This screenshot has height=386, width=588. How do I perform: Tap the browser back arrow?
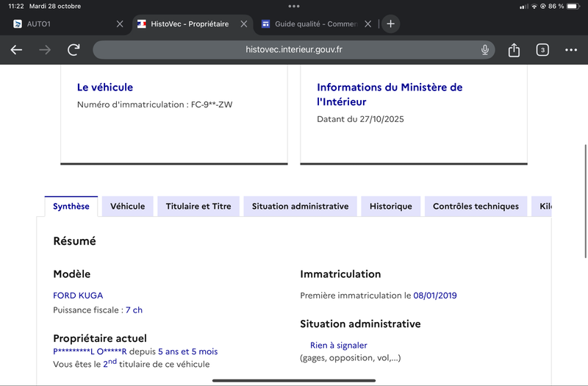16,50
